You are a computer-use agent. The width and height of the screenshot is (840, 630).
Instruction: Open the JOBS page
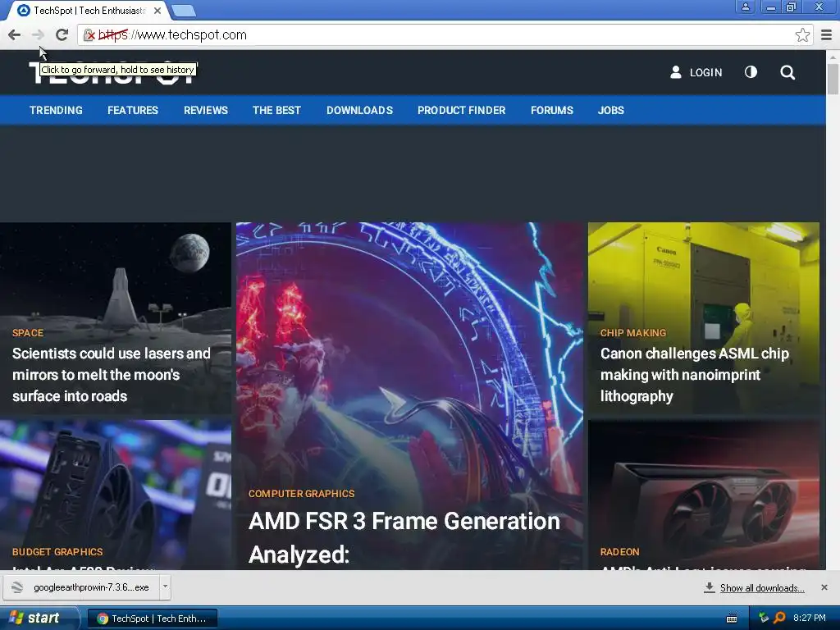[611, 111]
